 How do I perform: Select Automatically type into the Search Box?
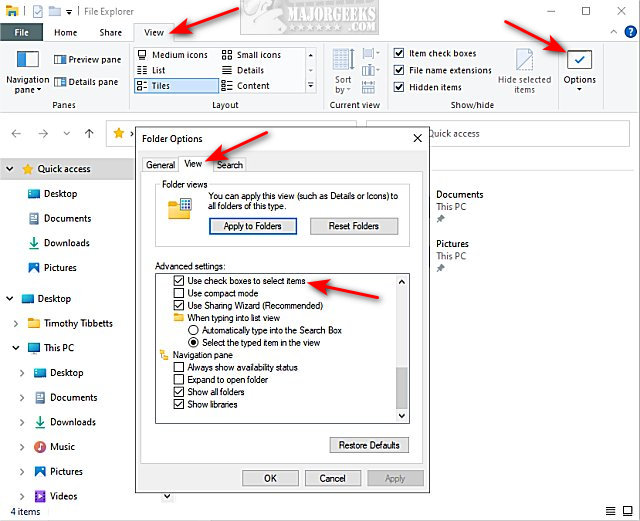coord(193,330)
